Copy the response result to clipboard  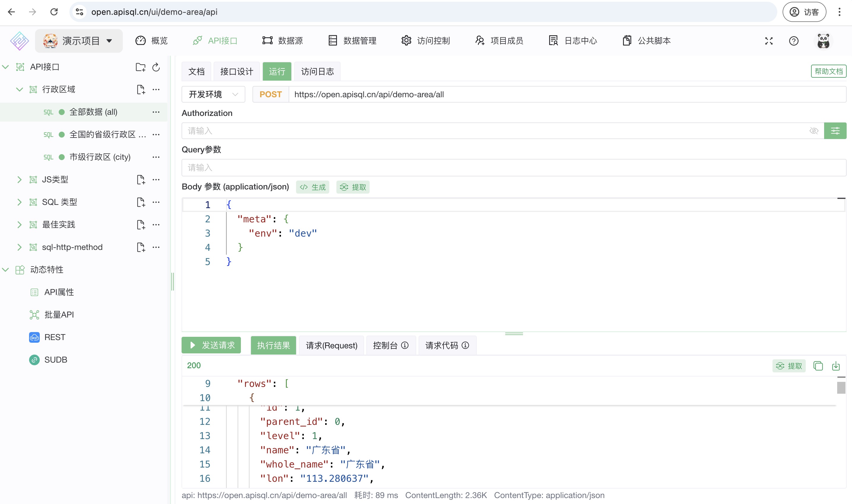tap(818, 366)
